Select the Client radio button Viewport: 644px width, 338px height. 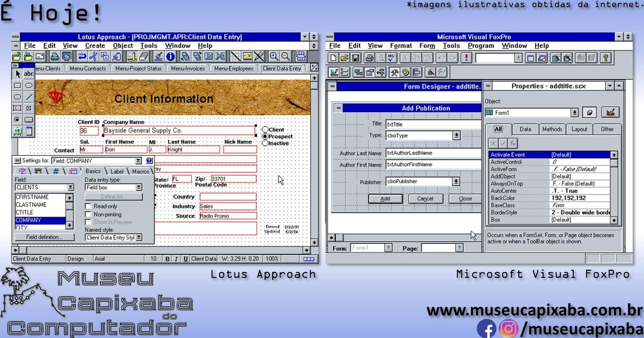pos(265,130)
